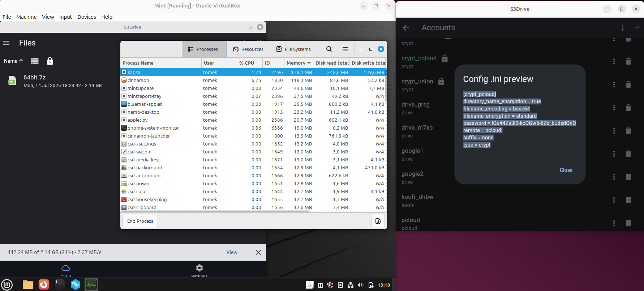The image size is (644, 291).
Task: Delete the crypt_pcloud account
Action: point(628,61)
